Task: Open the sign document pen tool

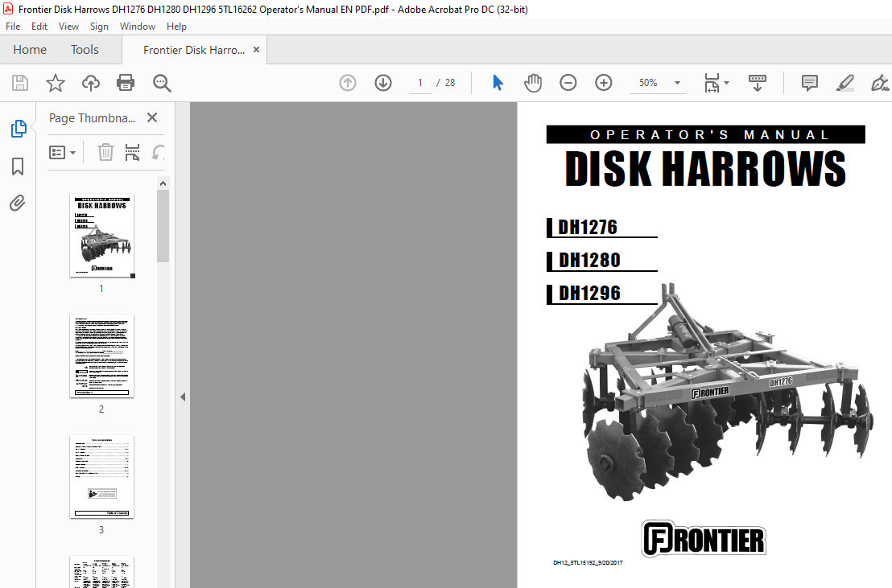Action: [879, 83]
